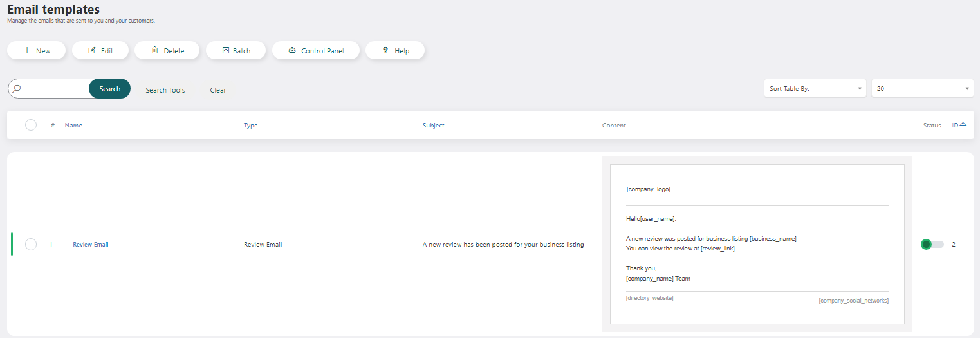Click Clear to reset the search
The width and height of the screenshot is (980, 338).
(x=218, y=90)
